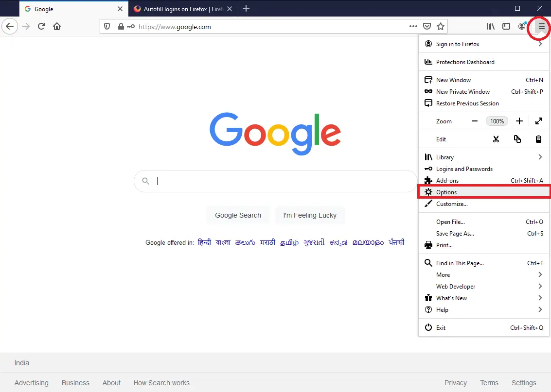Zoom in with the plus button
Image resolution: width=551 pixels, height=392 pixels.
click(x=519, y=121)
